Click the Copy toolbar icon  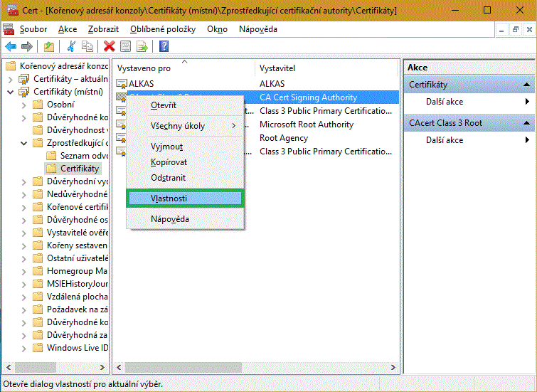87,46
